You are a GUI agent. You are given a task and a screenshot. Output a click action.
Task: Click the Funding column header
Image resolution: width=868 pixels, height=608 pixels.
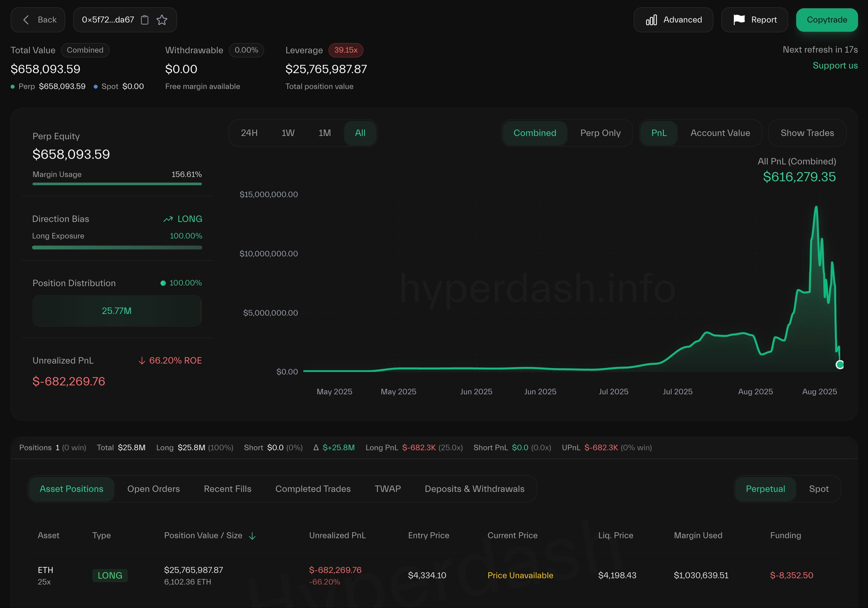pos(785,536)
